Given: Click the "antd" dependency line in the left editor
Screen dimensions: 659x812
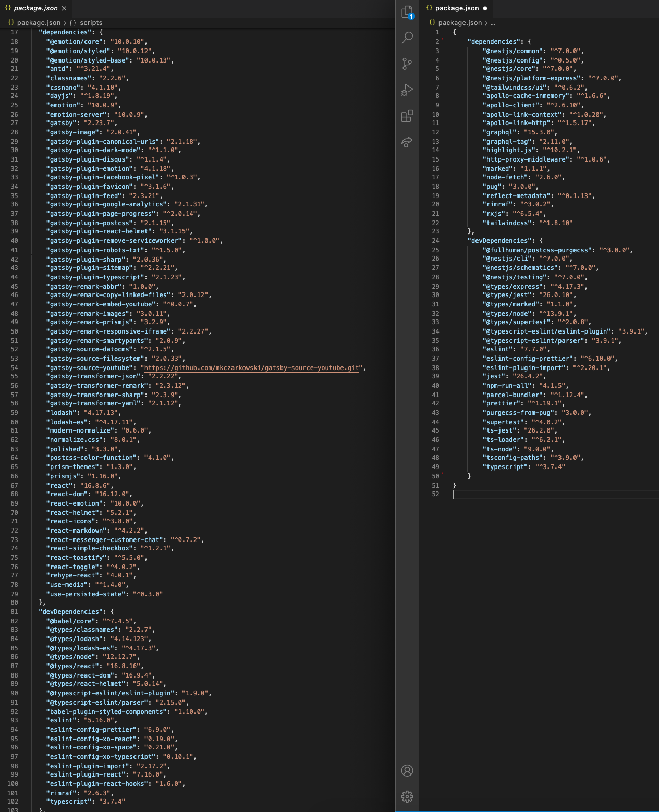Looking at the screenshot, I should tap(80, 69).
